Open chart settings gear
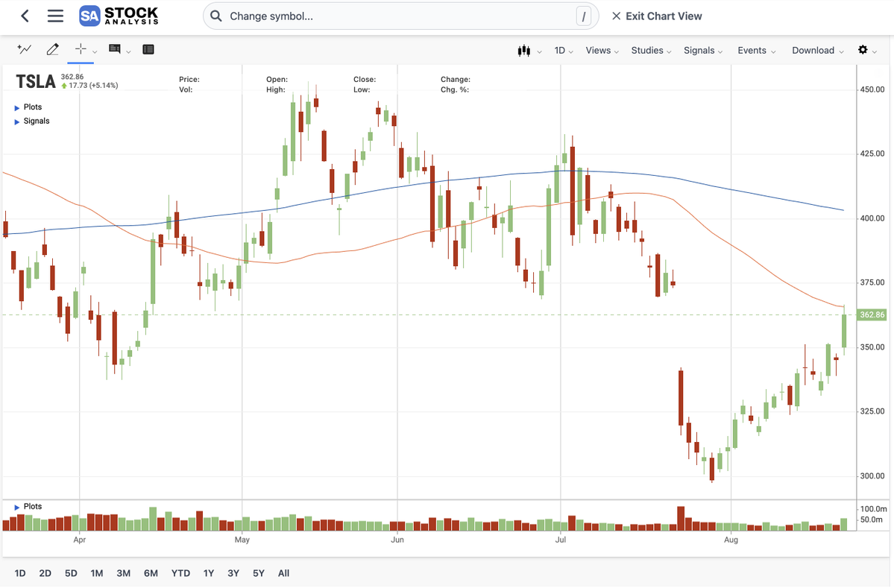The height and width of the screenshot is (588, 894). point(863,50)
